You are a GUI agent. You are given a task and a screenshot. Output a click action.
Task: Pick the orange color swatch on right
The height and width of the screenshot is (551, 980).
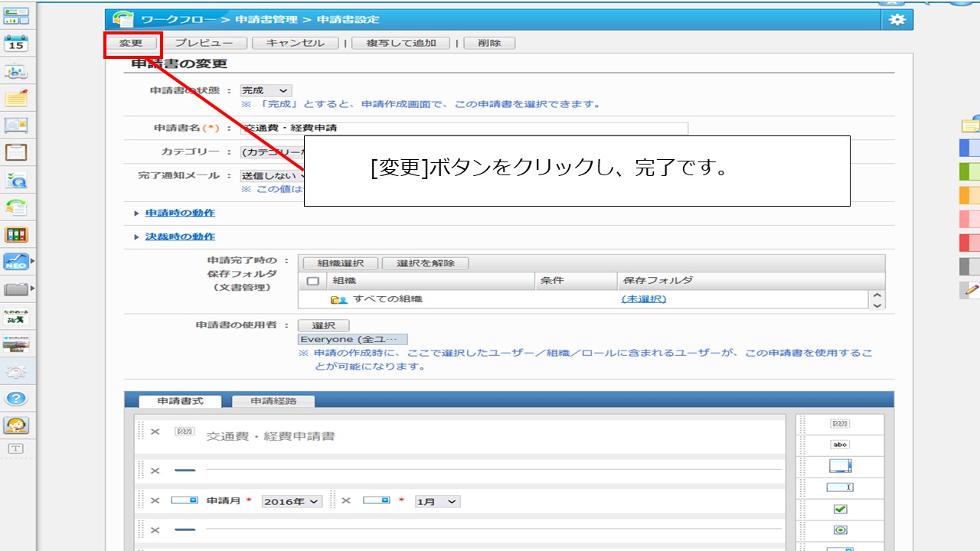969,195
